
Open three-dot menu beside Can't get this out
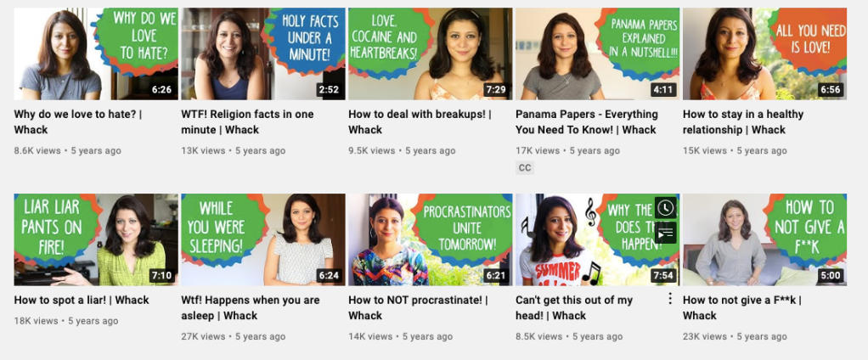(670, 299)
